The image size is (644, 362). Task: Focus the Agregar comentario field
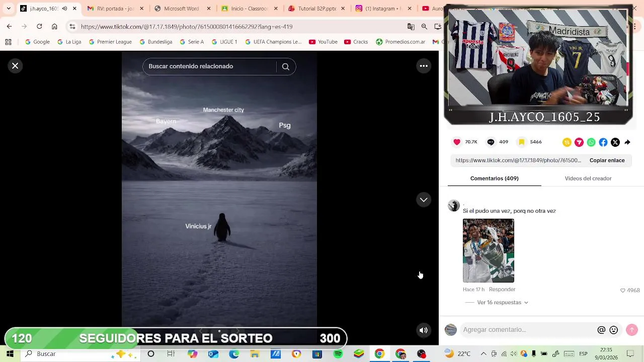point(527,330)
